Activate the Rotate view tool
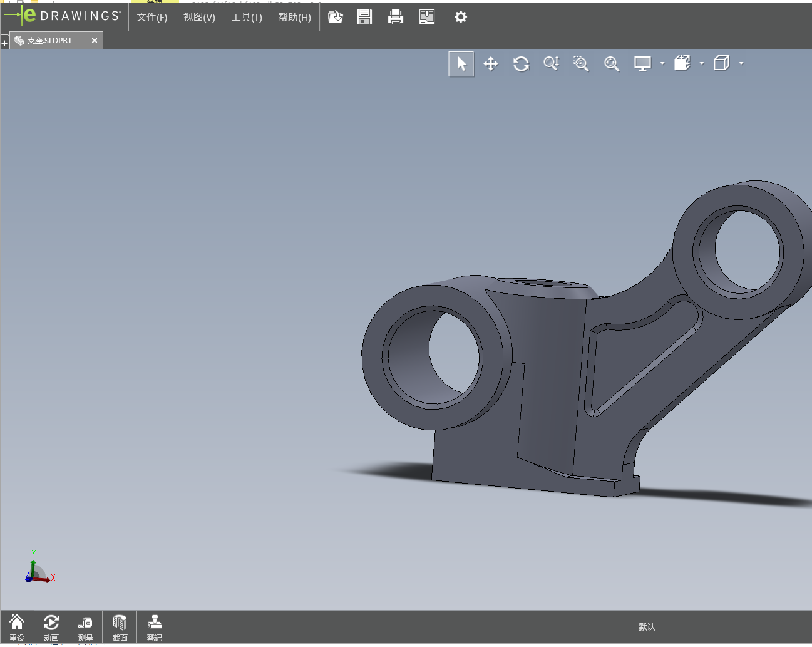Image resolution: width=812 pixels, height=647 pixels. pyautogui.click(x=521, y=64)
